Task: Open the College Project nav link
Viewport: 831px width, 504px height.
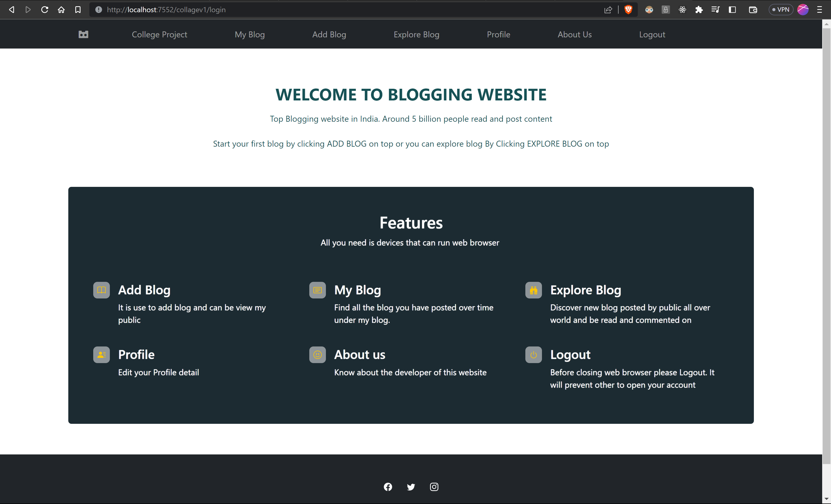Action: pos(159,34)
